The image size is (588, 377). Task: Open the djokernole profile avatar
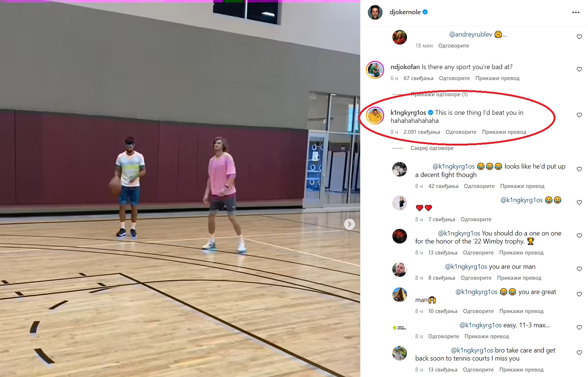coord(375,12)
